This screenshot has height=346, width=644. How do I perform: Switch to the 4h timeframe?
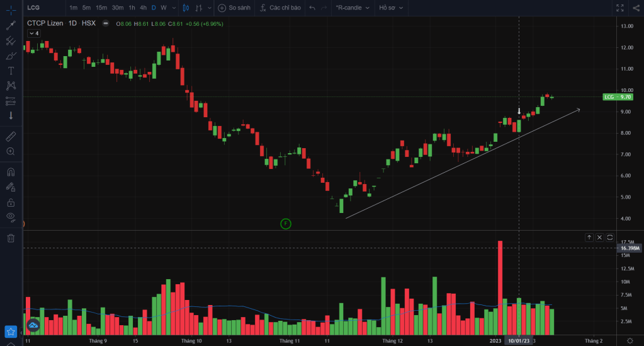(144, 8)
